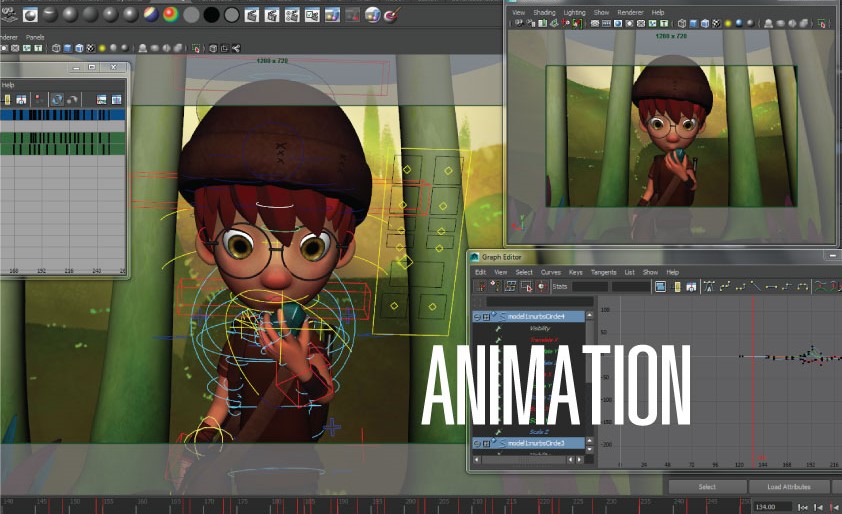Collapse the model1:nurbsCircle4 node in the outliner
This screenshot has width=842, height=514.
476,316
